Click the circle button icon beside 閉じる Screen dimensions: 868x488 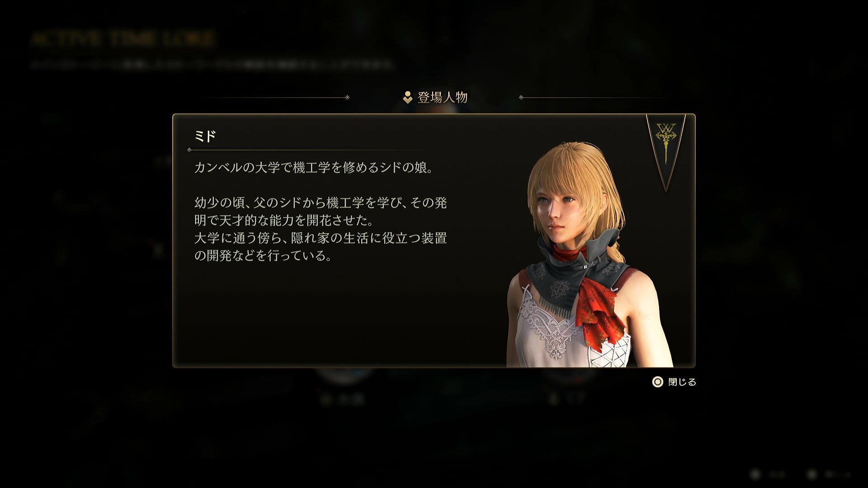point(657,382)
